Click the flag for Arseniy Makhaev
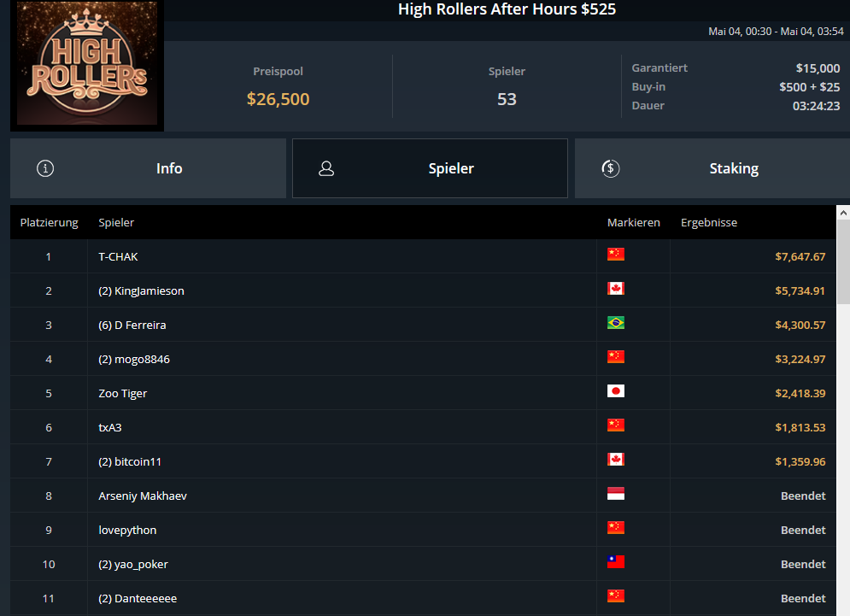 click(616, 494)
